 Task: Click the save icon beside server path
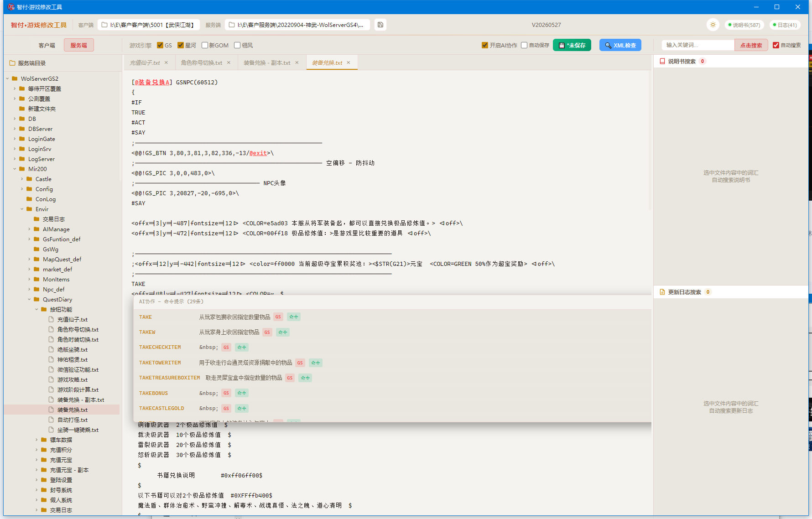(x=380, y=25)
